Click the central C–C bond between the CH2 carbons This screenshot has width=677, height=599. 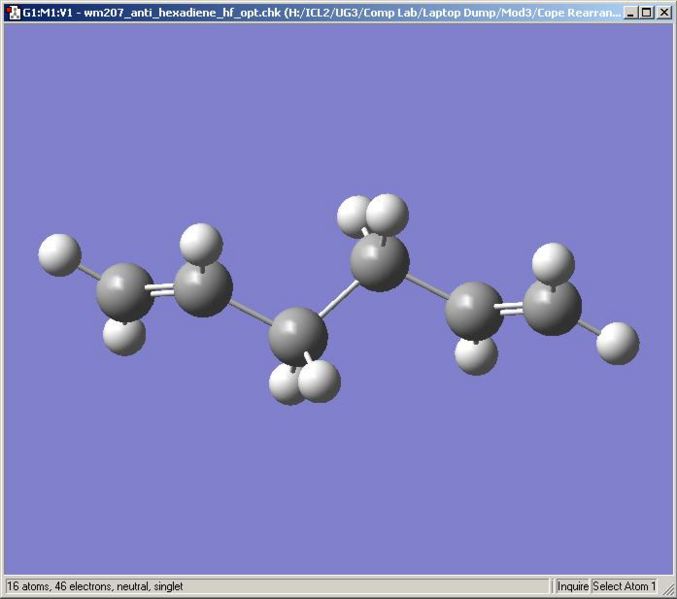[x=339, y=298]
